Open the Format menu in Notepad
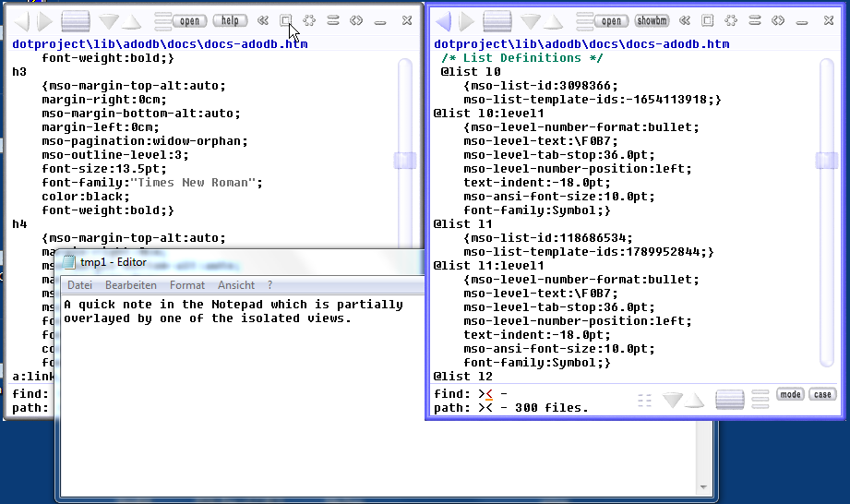The height and width of the screenshot is (504, 850). pos(187,285)
